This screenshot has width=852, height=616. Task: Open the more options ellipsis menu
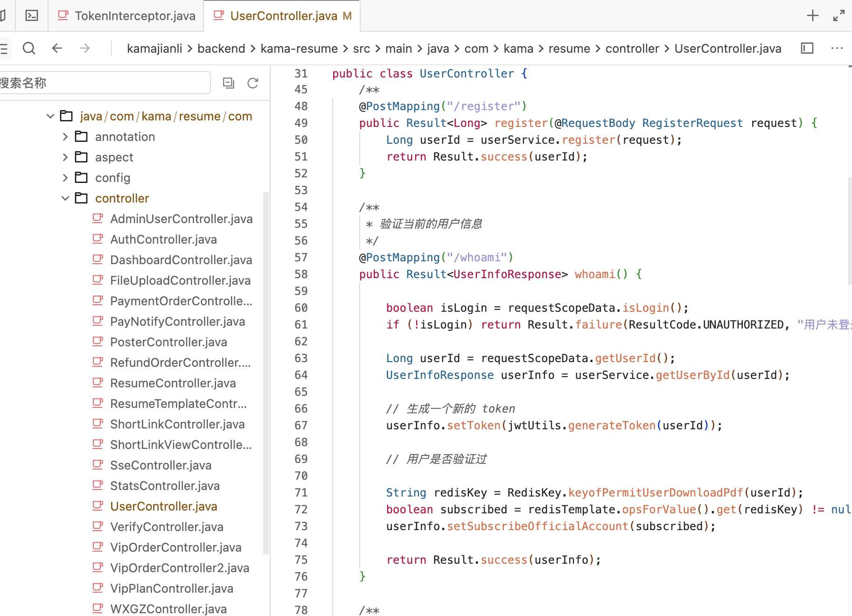click(x=837, y=48)
